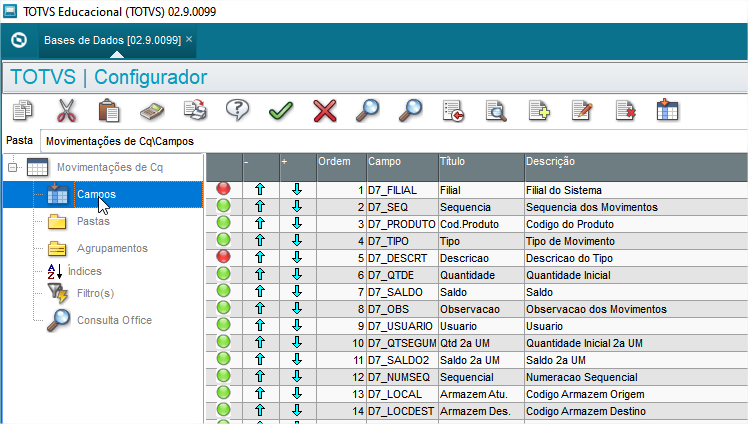Click the TOTVS home logo icon

(19, 40)
